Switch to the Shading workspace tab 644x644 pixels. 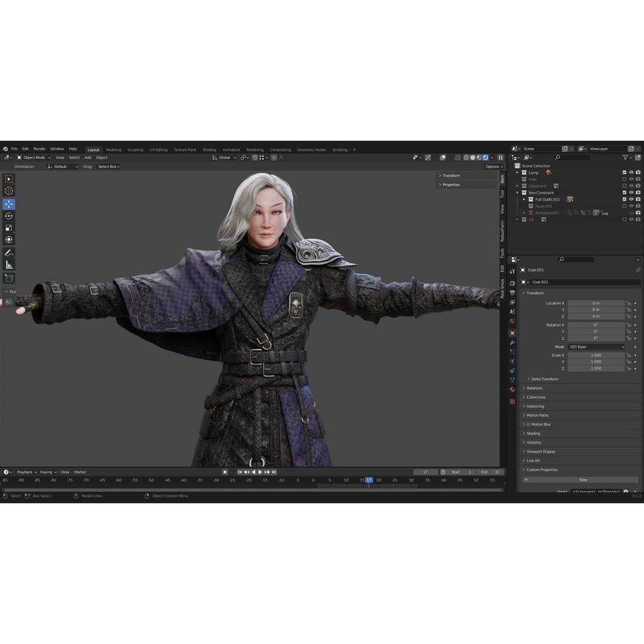[x=209, y=150]
